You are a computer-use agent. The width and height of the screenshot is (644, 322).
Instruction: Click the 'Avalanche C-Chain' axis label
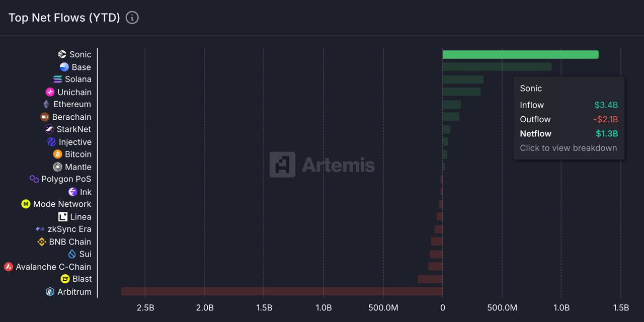[x=53, y=267]
